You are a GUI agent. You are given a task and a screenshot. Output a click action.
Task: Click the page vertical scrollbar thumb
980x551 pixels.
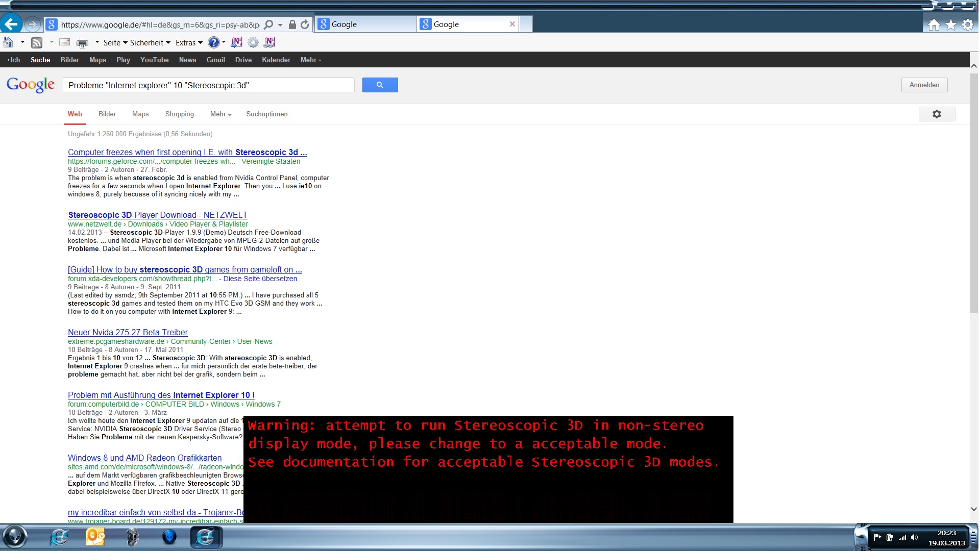pyautogui.click(x=974, y=193)
